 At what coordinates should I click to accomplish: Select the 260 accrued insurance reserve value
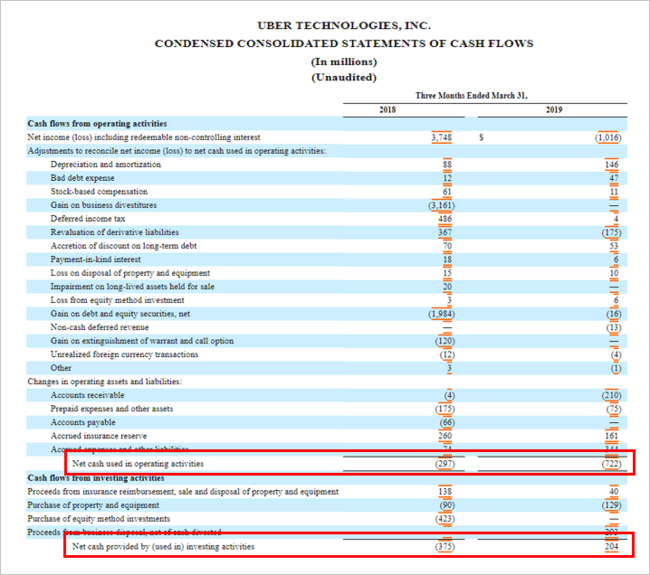click(x=445, y=436)
